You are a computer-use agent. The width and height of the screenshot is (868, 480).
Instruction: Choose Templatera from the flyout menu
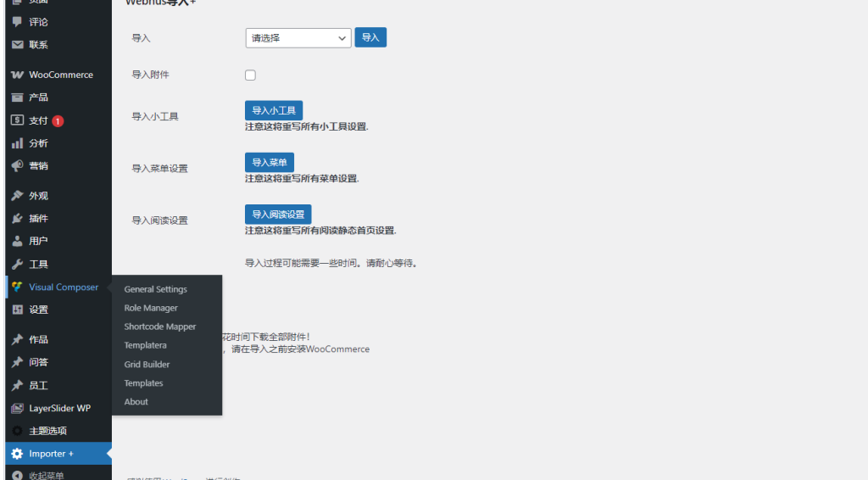[145, 345]
